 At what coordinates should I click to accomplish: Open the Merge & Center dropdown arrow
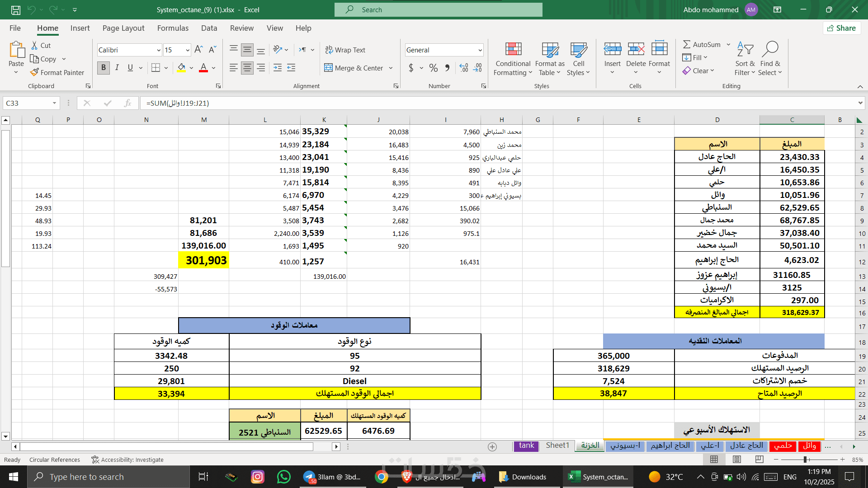(391, 68)
